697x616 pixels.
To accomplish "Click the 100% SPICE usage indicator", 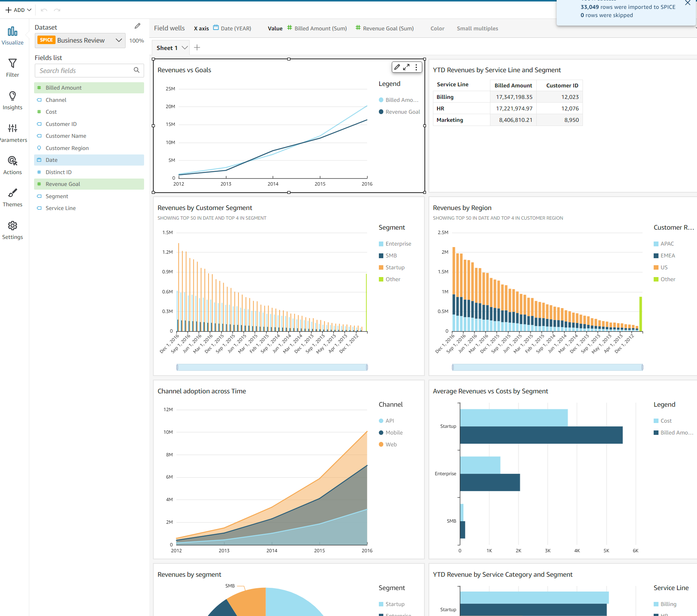I will (137, 41).
